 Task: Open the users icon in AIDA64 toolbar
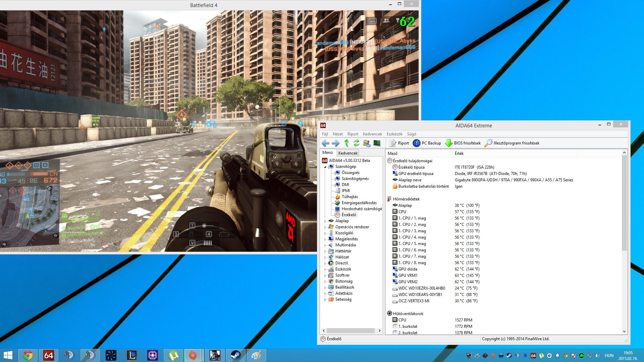point(367,143)
